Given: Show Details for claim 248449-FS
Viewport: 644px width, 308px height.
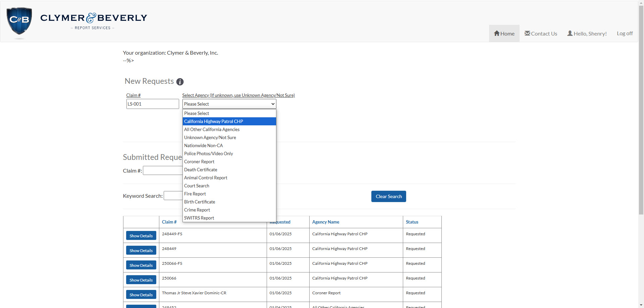Looking at the screenshot, I should point(141,236).
